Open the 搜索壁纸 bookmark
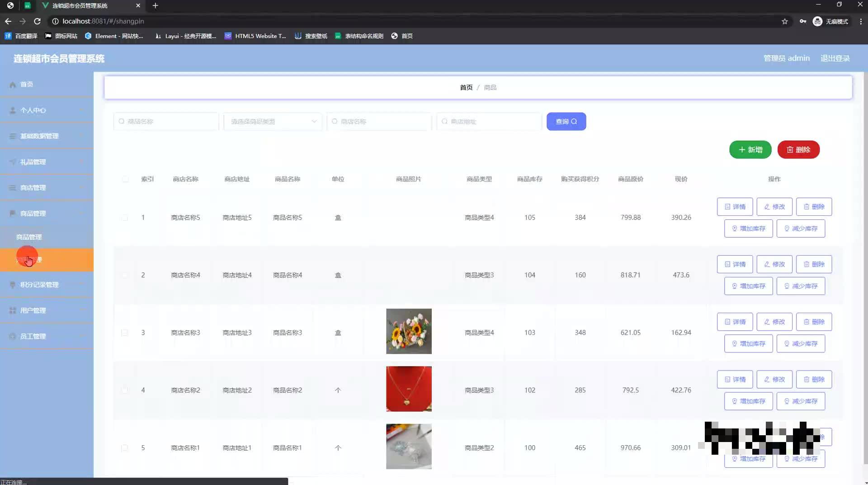Screen dimensions: 868x485 [x=311, y=36]
